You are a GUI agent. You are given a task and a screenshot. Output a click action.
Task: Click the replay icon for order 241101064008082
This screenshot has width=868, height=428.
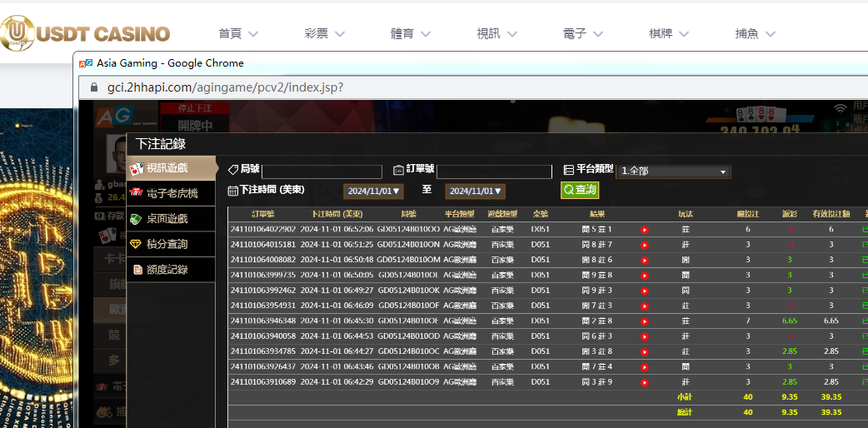click(644, 260)
